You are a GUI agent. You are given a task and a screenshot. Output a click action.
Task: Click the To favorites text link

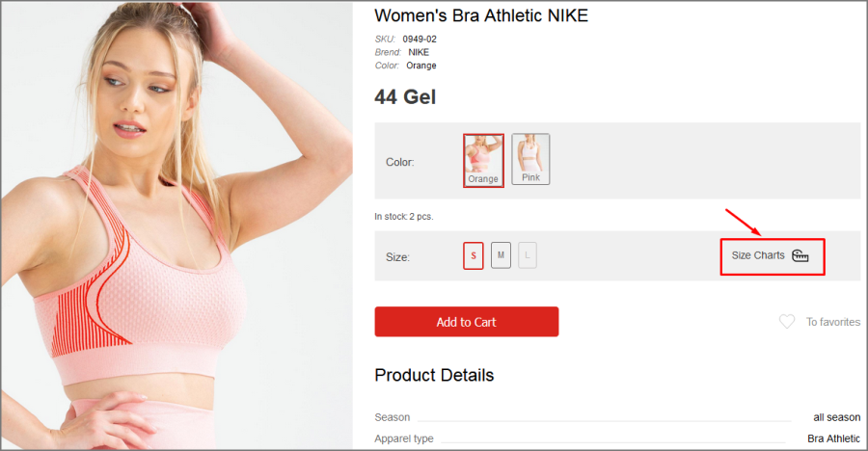[x=832, y=322]
